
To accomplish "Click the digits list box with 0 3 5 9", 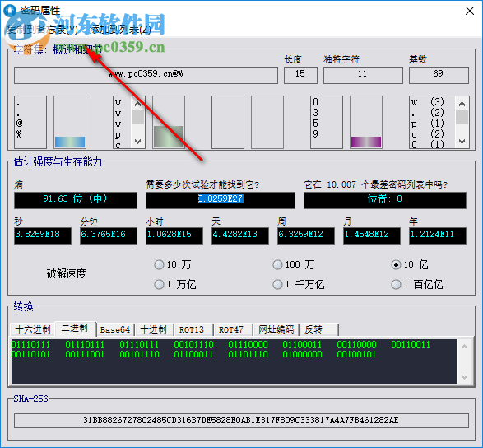I will (x=327, y=122).
